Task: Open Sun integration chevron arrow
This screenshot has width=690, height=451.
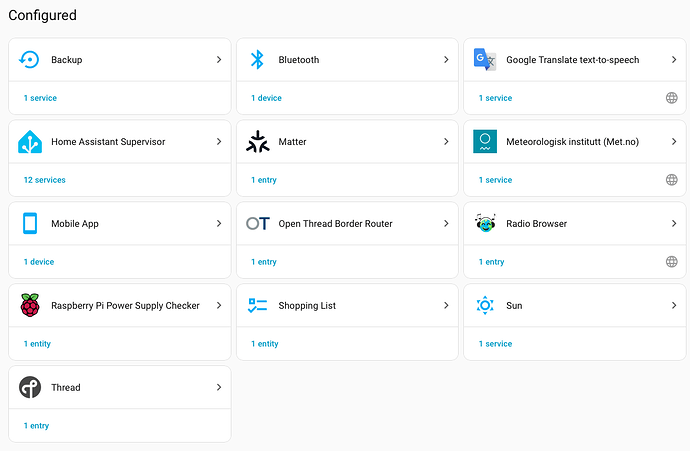Action: click(674, 305)
